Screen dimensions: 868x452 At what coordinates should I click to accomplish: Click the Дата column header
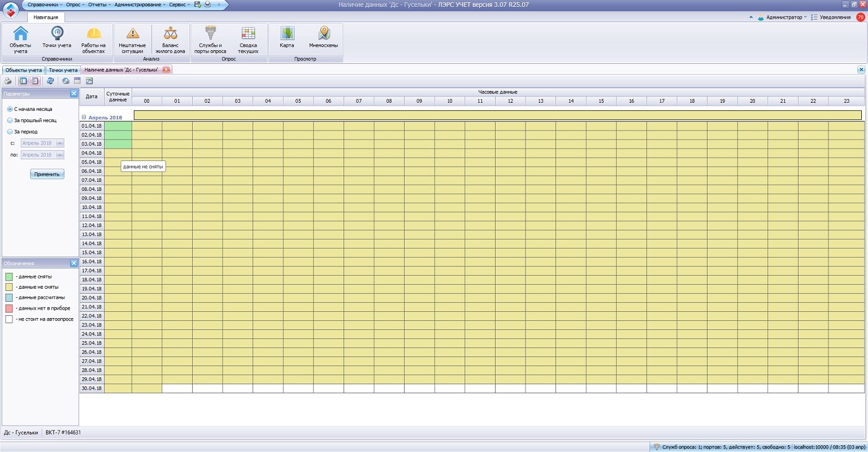click(x=92, y=97)
